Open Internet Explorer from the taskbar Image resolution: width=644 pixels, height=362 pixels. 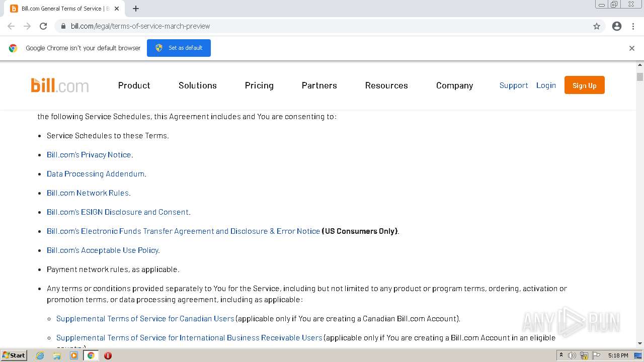[40, 355]
